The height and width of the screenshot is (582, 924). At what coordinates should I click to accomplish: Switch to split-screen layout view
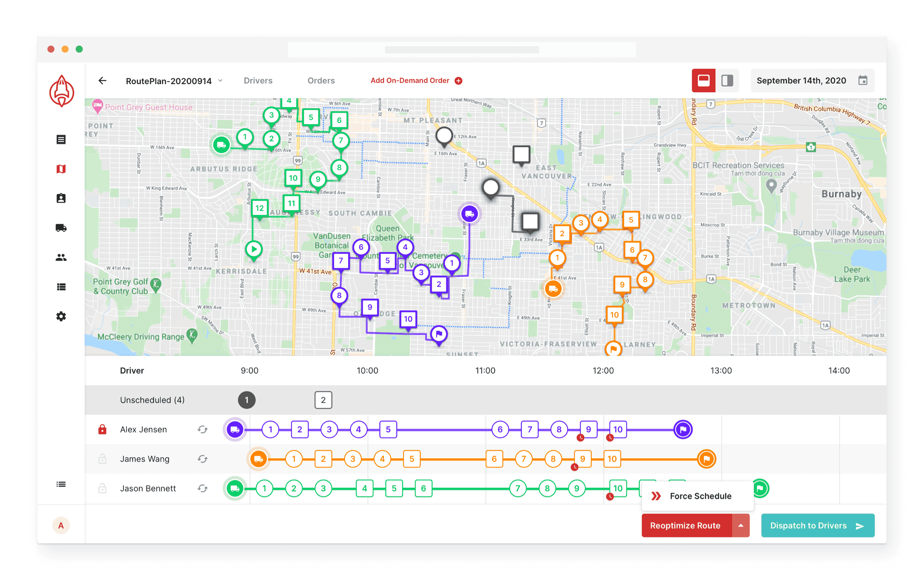(x=727, y=80)
